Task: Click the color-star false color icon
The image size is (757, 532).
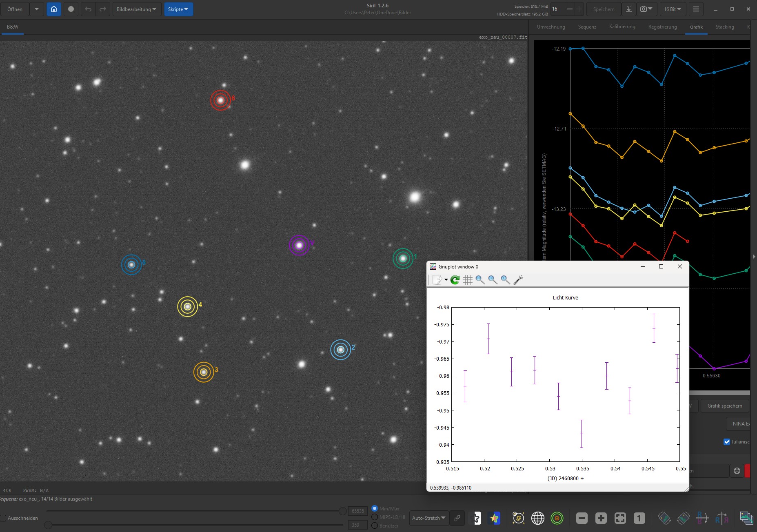Action: pyautogui.click(x=495, y=518)
